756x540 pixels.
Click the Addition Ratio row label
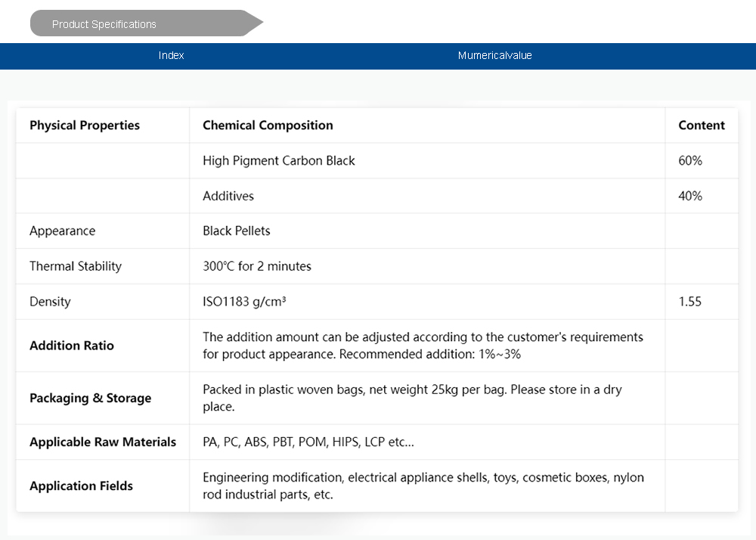(72, 346)
